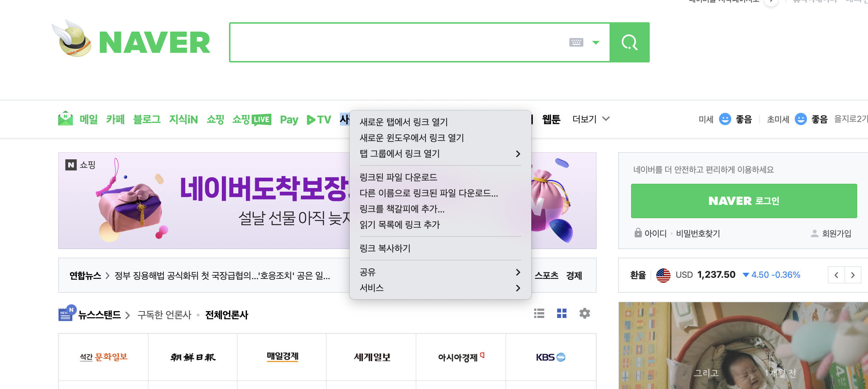Open the 비밀번호찾기 link
This screenshot has width=868, height=389.
698,234
